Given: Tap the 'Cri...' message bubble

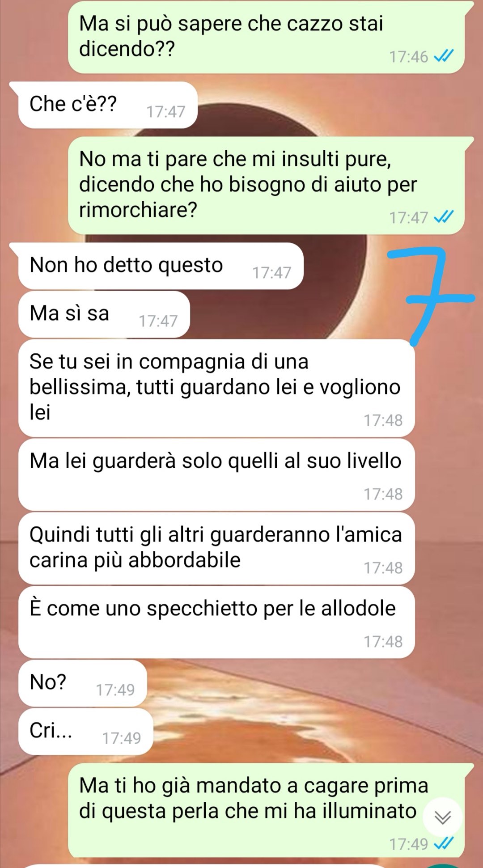Looking at the screenshot, I should (85, 732).
